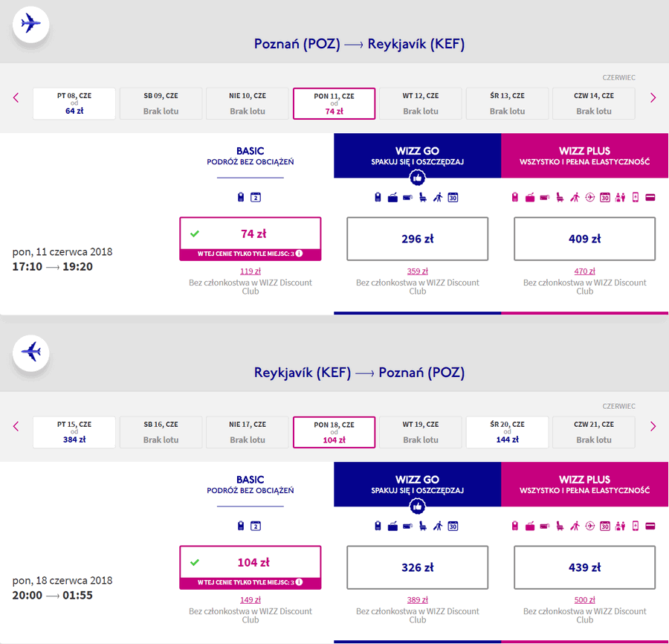Click WIZZ PLUS priority boarding icon, return flight

[x=575, y=526]
